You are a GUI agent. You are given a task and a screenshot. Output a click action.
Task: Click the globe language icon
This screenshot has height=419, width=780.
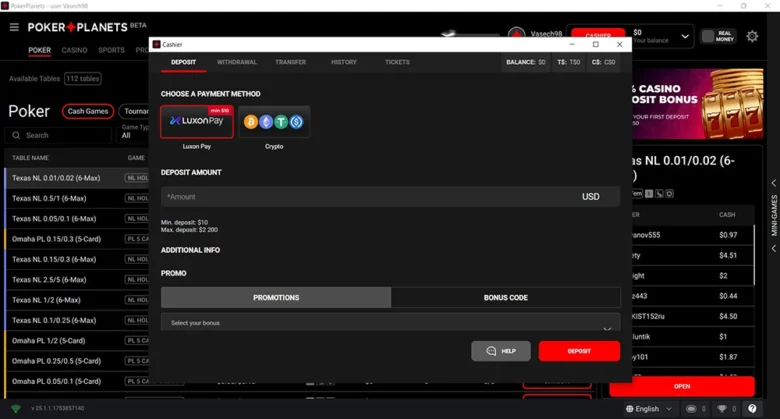630,409
